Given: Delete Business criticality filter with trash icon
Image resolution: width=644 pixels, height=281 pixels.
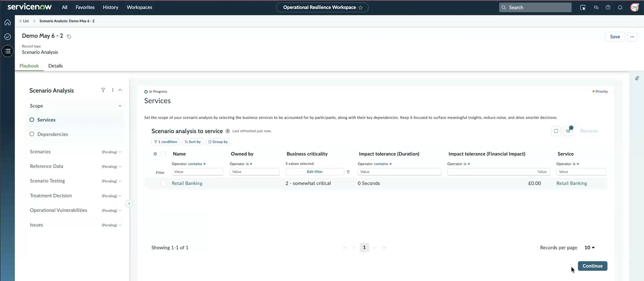Looking at the screenshot, I should click(348, 172).
